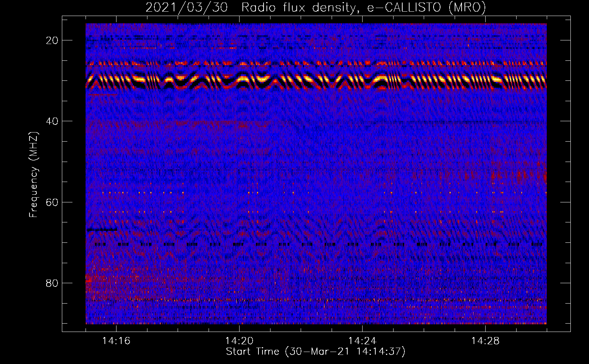Click the bright wavy interference band near 30 MHz
This screenshot has height=364, width=589.
316,81
